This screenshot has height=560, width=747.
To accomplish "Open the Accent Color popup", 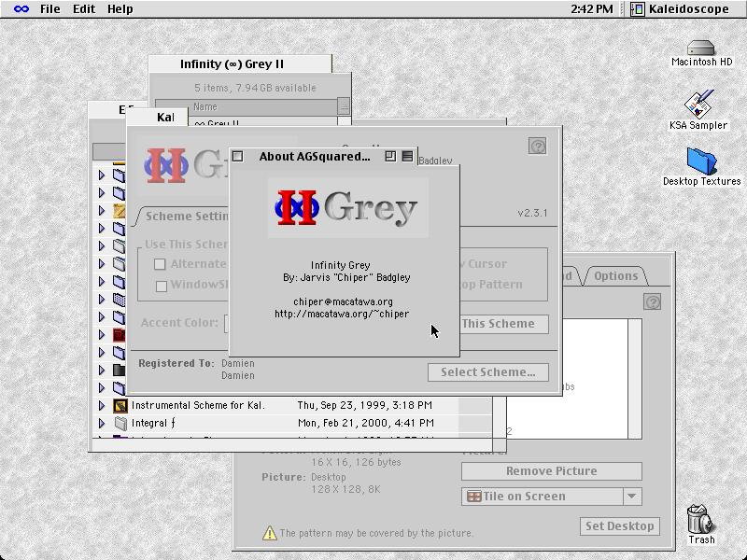I will tap(227, 323).
